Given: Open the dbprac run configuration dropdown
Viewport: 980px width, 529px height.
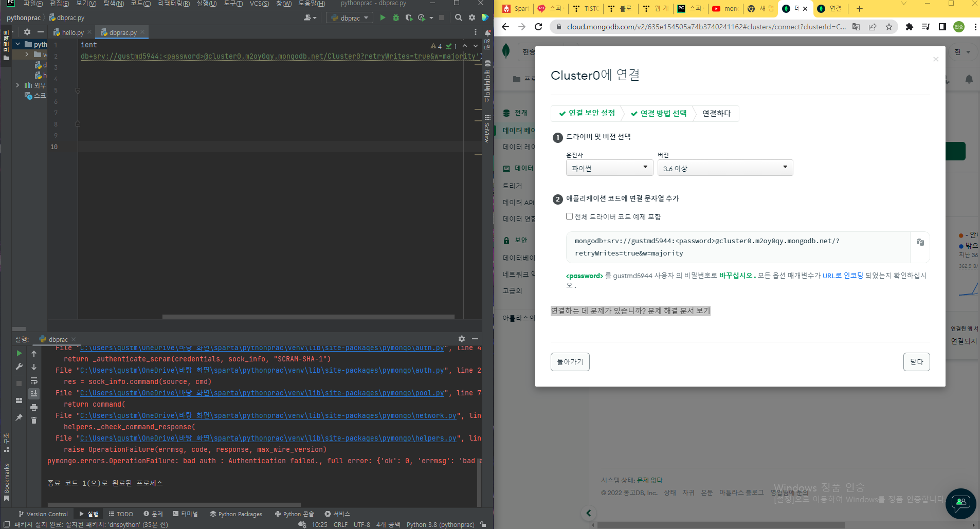Looking at the screenshot, I should tap(350, 18).
